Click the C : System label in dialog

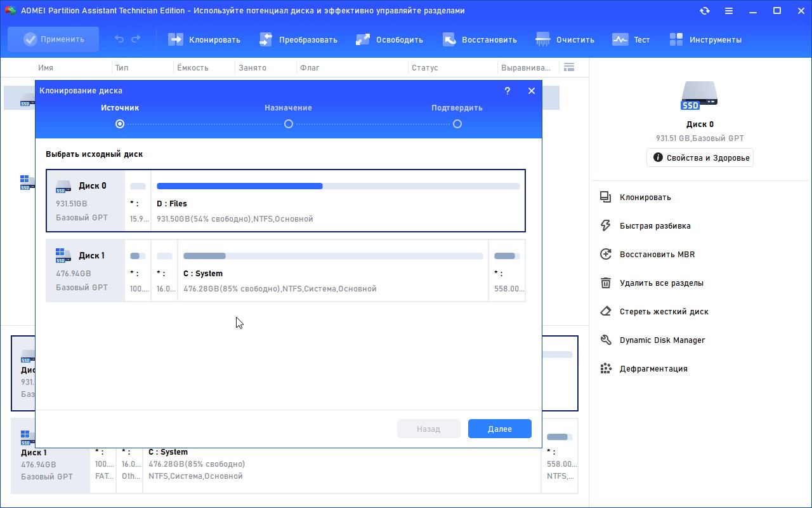[203, 274]
